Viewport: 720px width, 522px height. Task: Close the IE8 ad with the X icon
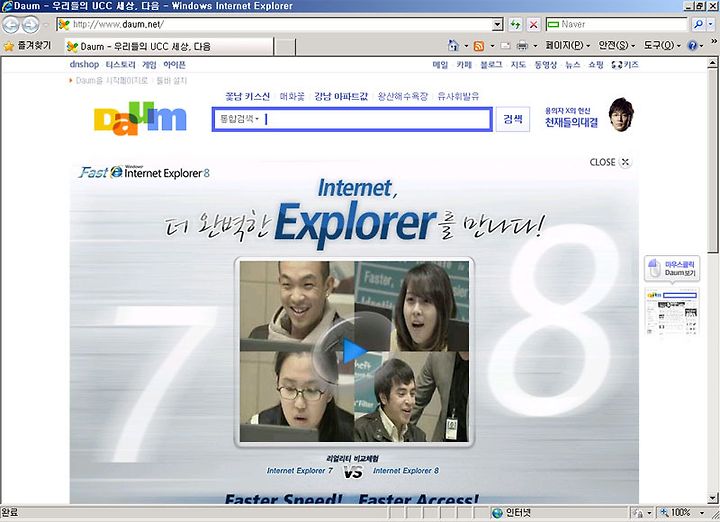(x=625, y=162)
